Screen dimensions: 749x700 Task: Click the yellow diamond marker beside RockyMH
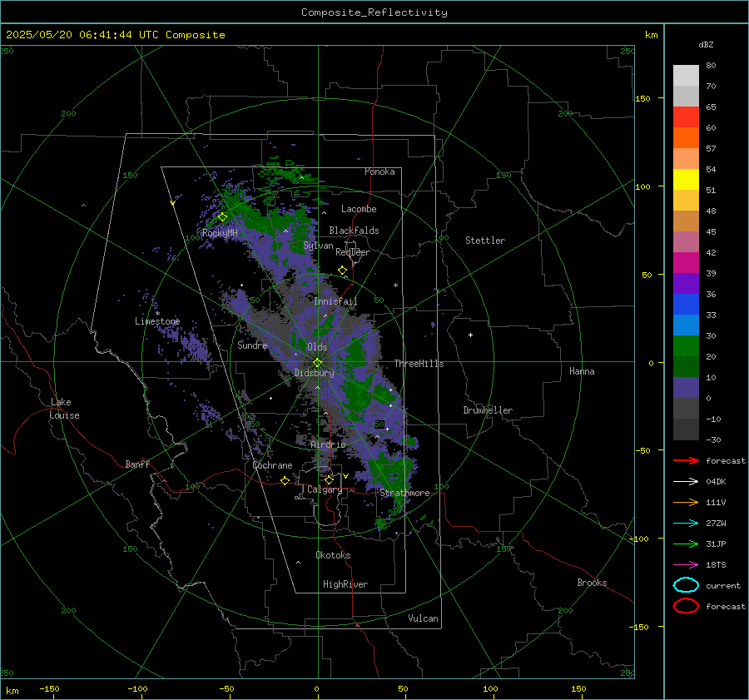(222, 217)
